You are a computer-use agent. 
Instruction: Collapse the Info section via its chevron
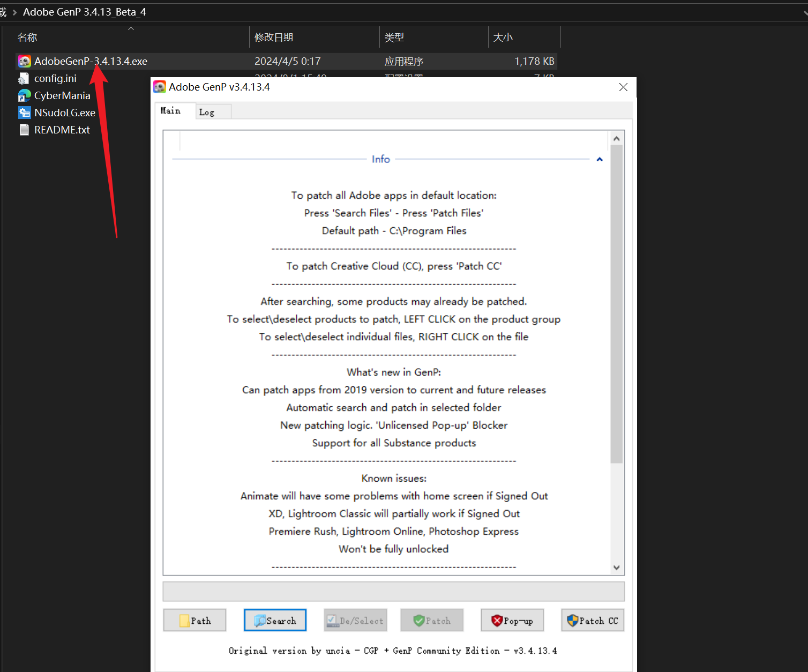point(599,159)
